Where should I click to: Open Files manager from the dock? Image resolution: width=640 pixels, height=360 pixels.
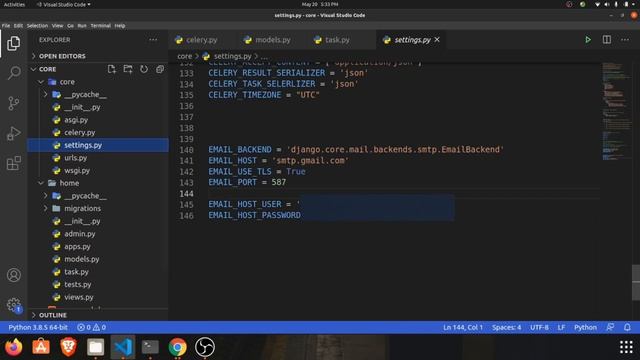coord(96,347)
